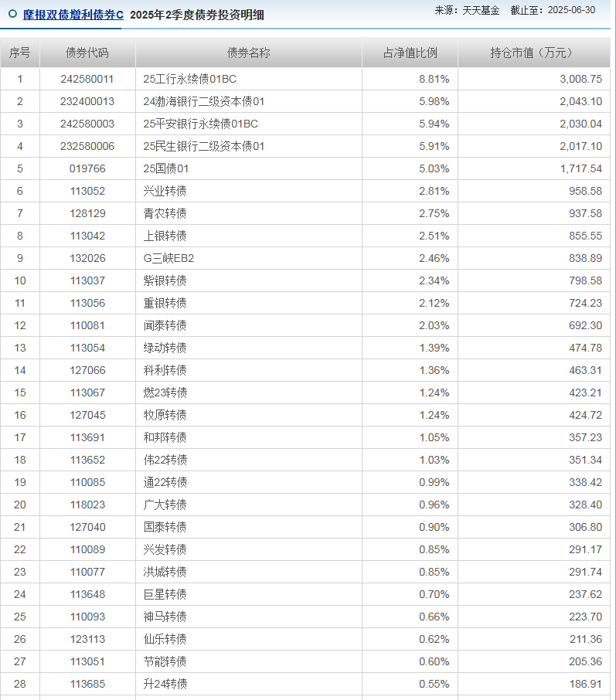Select the 债券代码 column header
Viewport: 616px width, 700px height.
(x=87, y=53)
